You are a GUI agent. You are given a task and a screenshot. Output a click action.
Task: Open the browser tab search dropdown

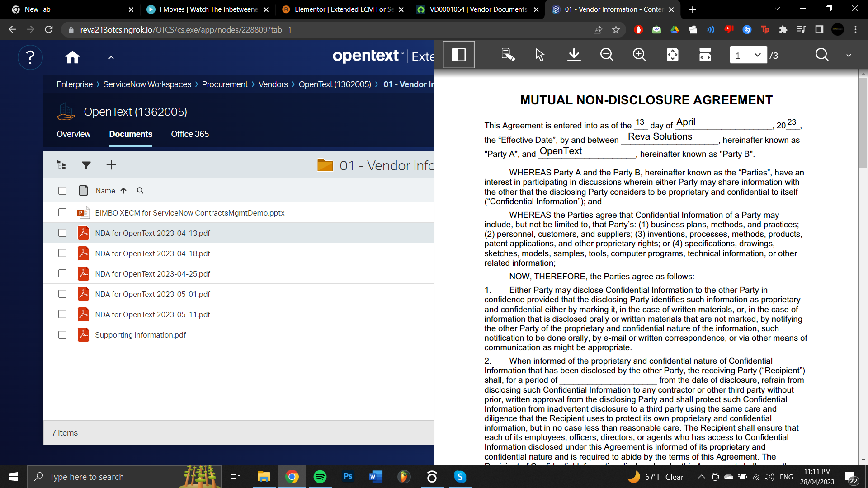pyautogui.click(x=777, y=9)
